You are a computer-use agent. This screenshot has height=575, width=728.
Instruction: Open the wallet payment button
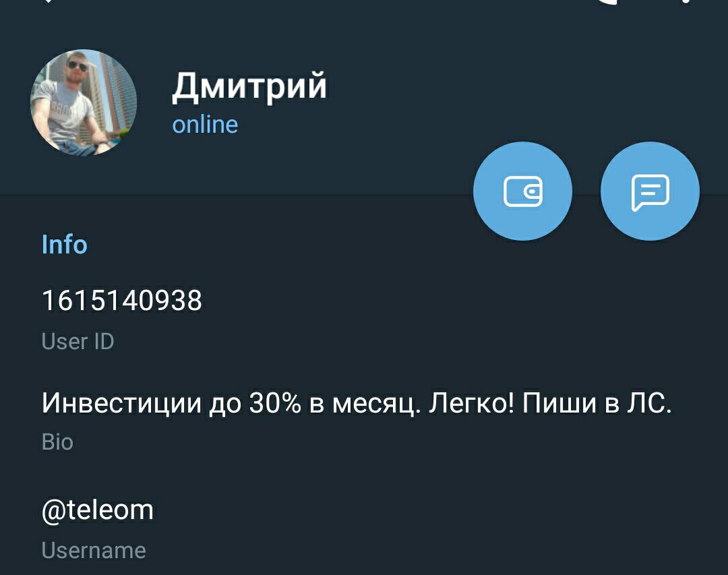tap(522, 191)
